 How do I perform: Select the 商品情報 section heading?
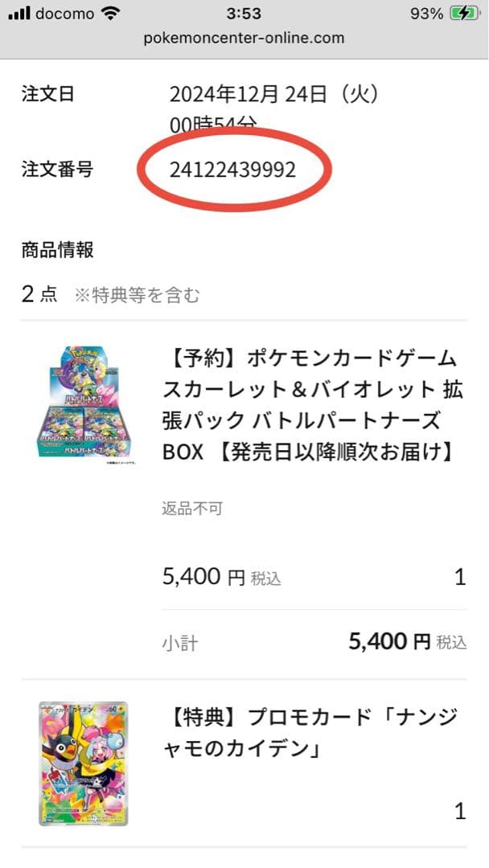pyautogui.click(x=54, y=250)
